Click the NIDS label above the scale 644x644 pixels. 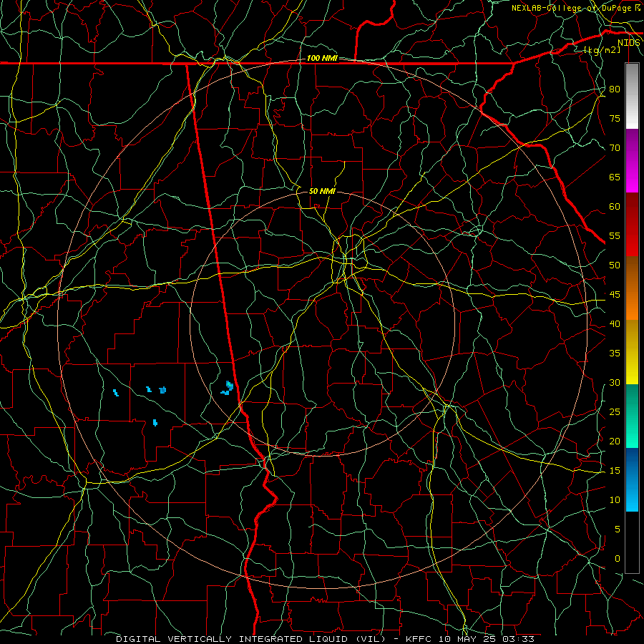click(x=628, y=43)
